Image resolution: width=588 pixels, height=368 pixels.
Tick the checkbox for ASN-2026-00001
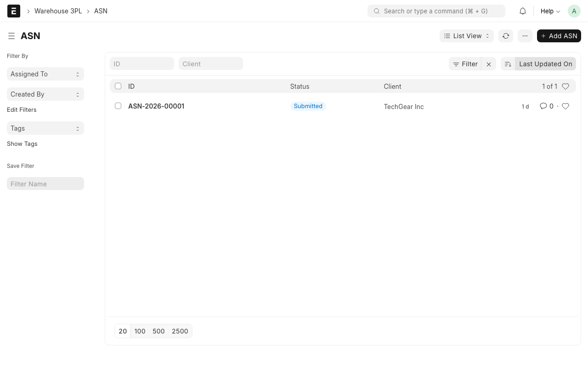pyautogui.click(x=118, y=106)
